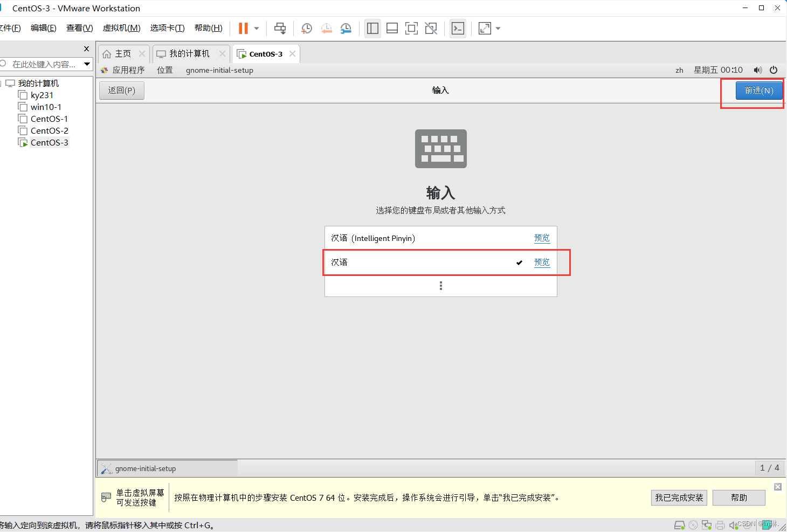Select CentOS-1 in the library tree
Screen dimensions: 787x532
click(49, 119)
